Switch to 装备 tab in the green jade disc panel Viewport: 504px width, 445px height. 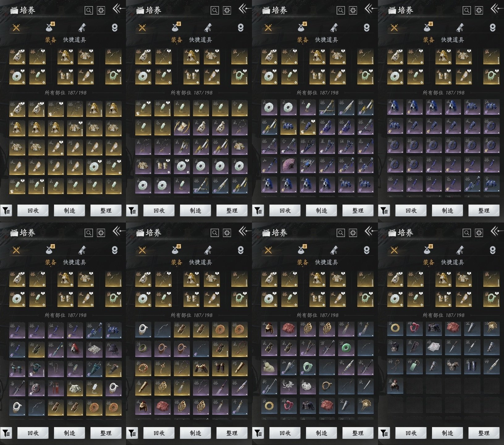click(303, 262)
